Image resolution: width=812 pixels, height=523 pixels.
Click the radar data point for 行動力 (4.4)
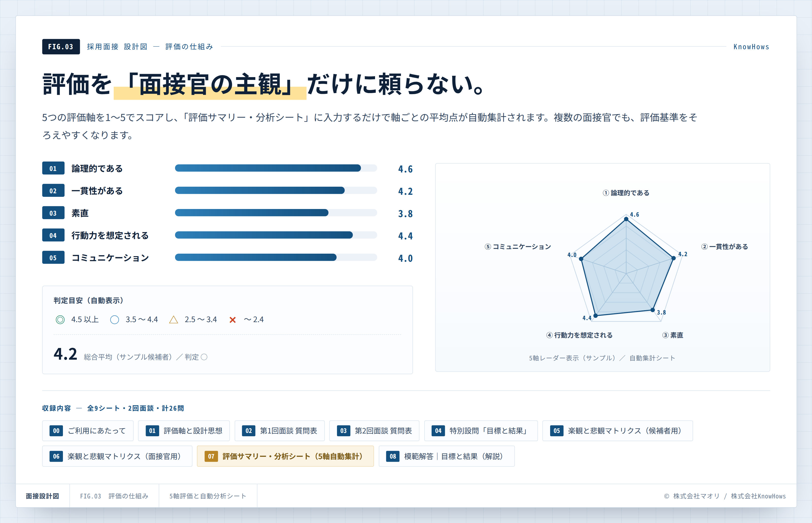click(x=595, y=316)
